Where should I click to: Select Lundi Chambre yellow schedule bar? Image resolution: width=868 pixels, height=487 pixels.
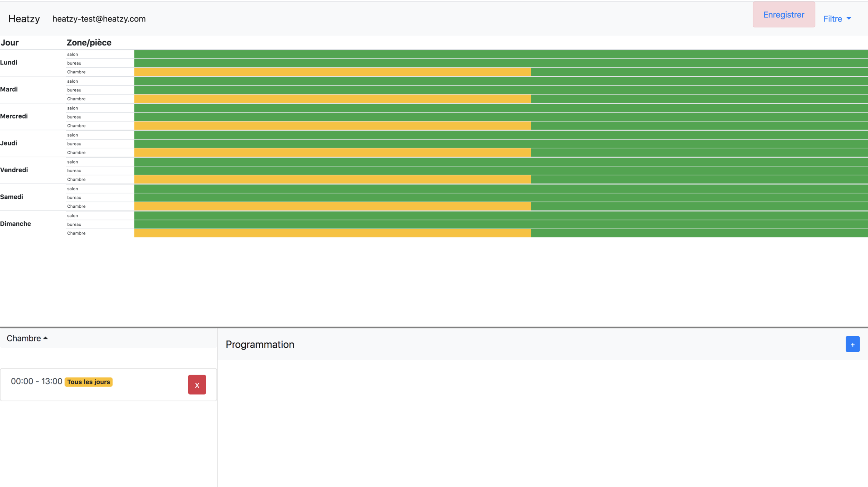(x=332, y=72)
